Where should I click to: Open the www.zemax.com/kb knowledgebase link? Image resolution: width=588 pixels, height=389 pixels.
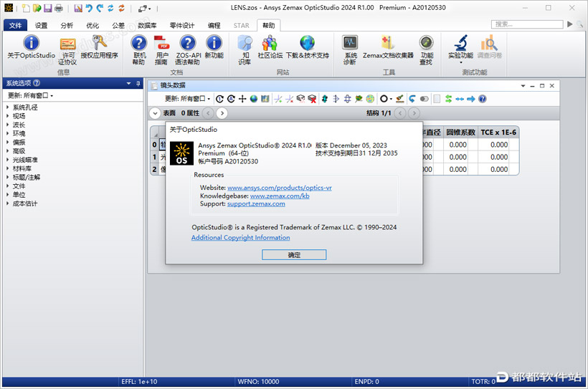coord(280,196)
